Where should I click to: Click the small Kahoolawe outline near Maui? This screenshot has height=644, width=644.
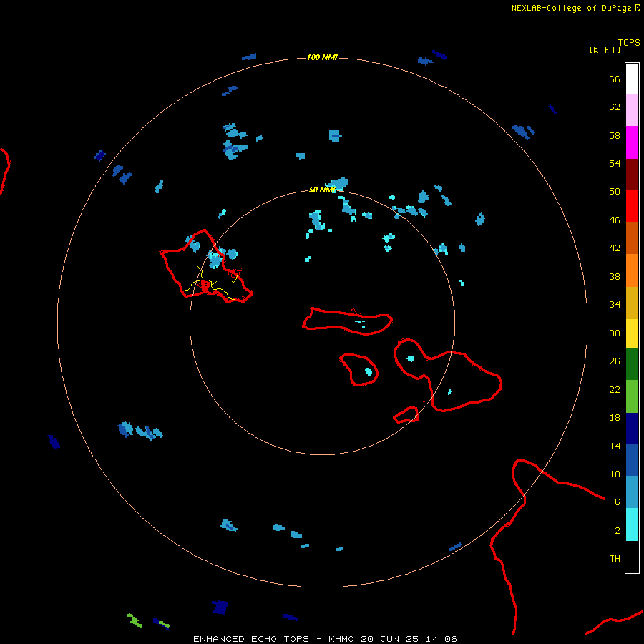(x=406, y=415)
